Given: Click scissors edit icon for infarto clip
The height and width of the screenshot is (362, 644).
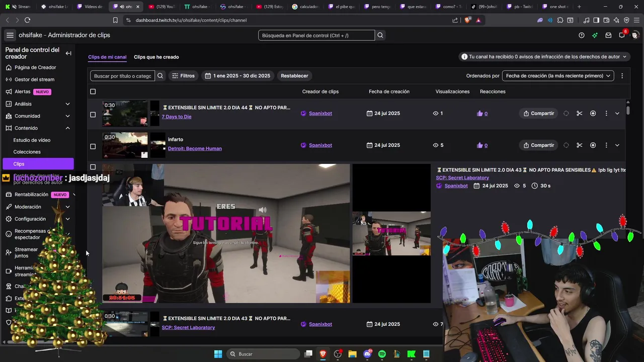Looking at the screenshot, I should point(579,145).
